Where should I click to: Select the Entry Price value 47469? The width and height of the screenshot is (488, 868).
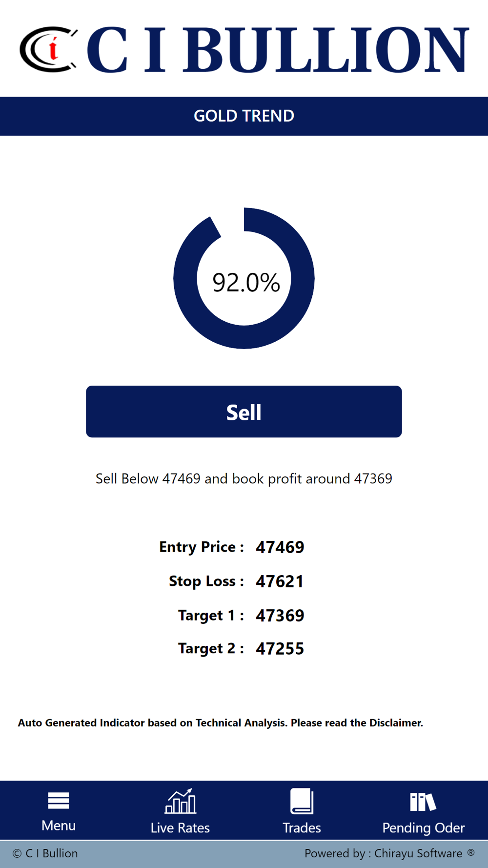[280, 547]
